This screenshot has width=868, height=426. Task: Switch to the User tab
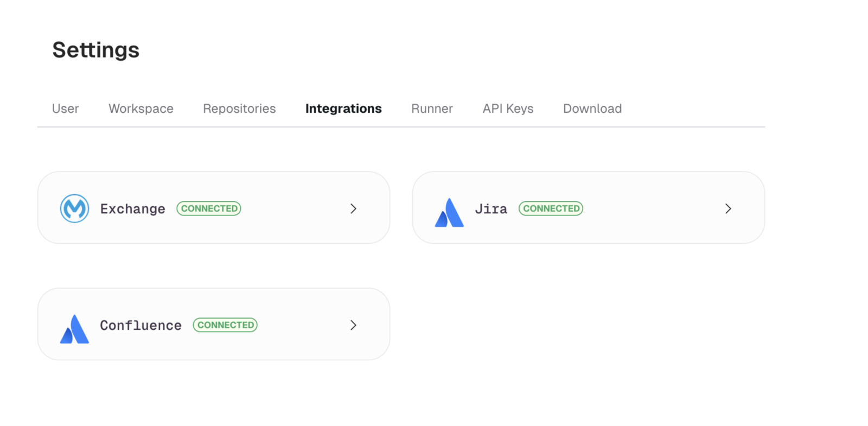(x=66, y=109)
